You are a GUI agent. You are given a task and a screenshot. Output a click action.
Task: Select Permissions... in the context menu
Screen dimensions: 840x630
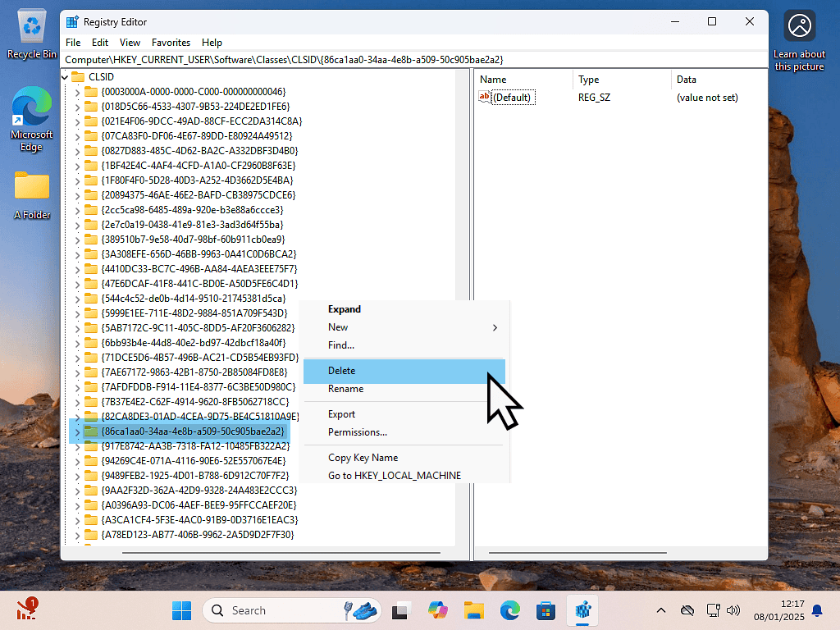(x=358, y=432)
